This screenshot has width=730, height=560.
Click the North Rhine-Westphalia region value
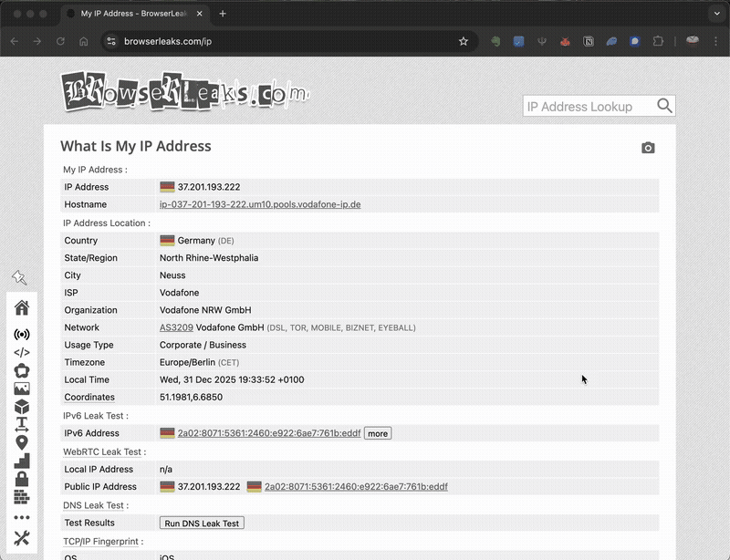(x=209, y=258)
